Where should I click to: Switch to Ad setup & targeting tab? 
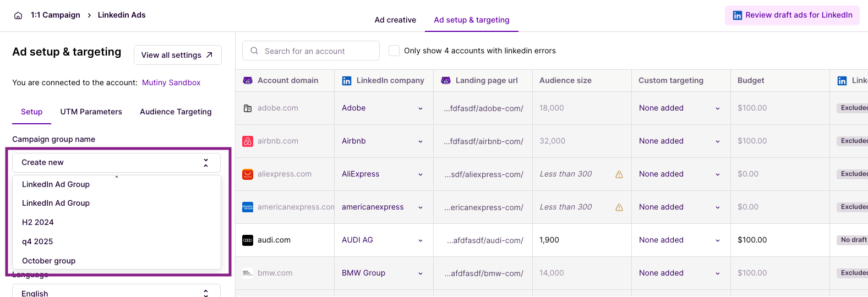point(472,20)
